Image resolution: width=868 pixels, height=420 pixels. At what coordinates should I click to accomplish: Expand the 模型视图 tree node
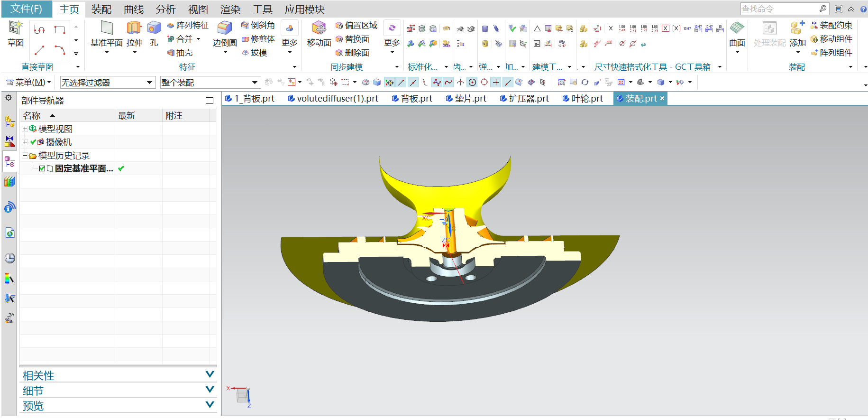pos(25,129)
